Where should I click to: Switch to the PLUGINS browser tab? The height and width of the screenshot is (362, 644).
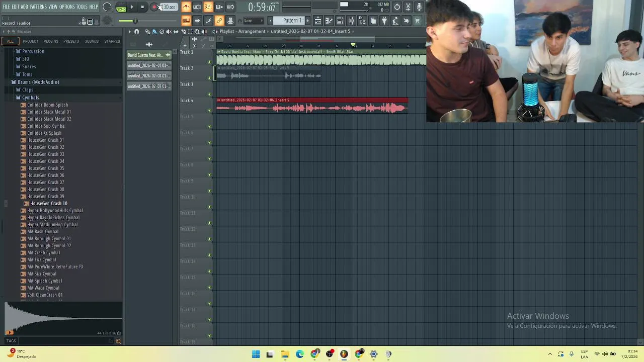click(51, 41)
